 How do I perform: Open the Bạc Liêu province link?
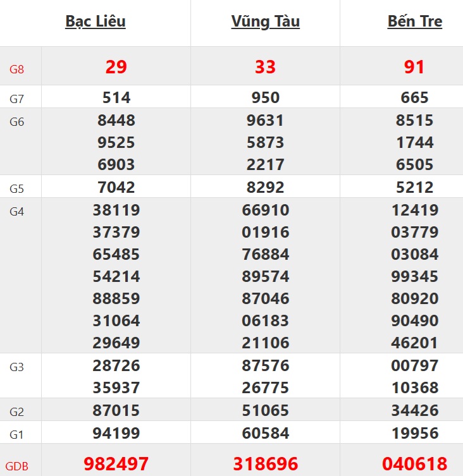click(96, 21)
